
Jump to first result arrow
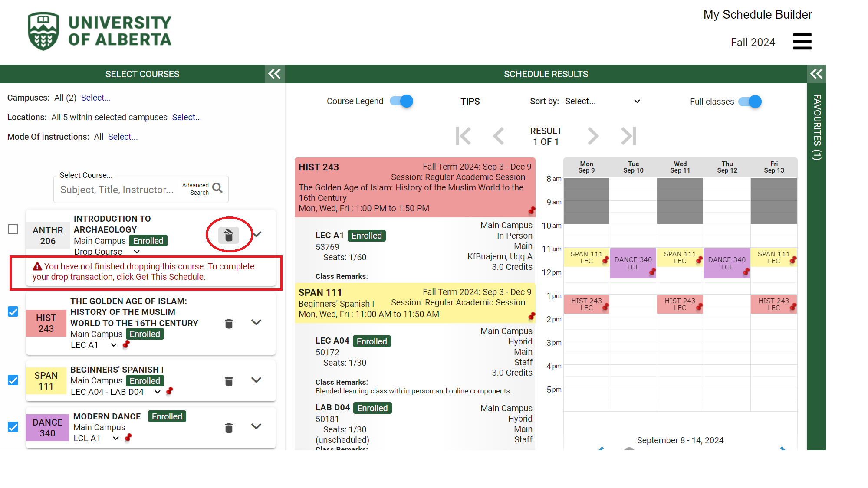tap(463, 136)
